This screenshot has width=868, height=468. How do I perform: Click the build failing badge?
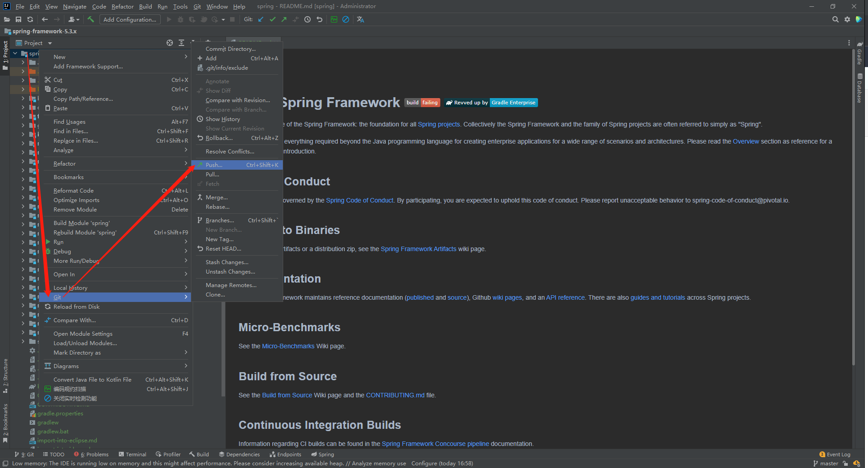(x=422, y=103)
